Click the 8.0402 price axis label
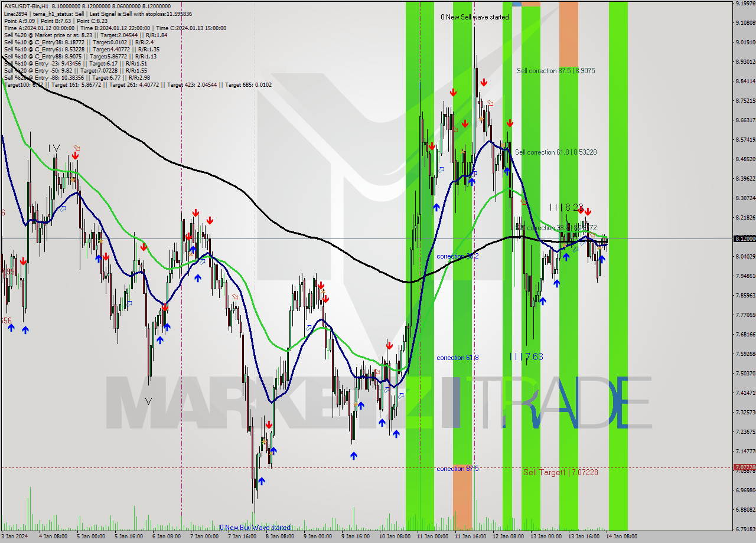Image resolution: width=756 pixels, height=543 pixels. (745, 256)
